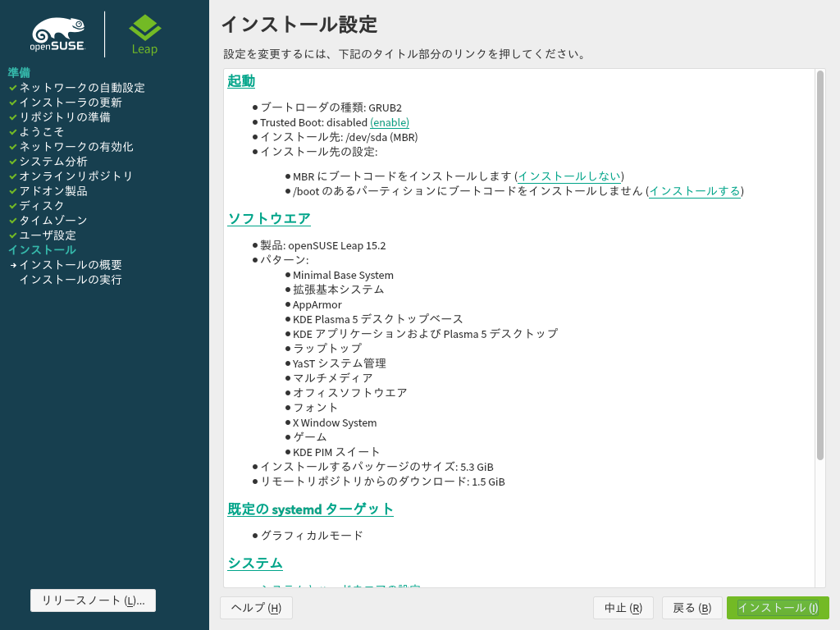This screenshot has width=840, height=630.
Task: Click the KDE PIM スイート pattern
Action: point(336,452)
